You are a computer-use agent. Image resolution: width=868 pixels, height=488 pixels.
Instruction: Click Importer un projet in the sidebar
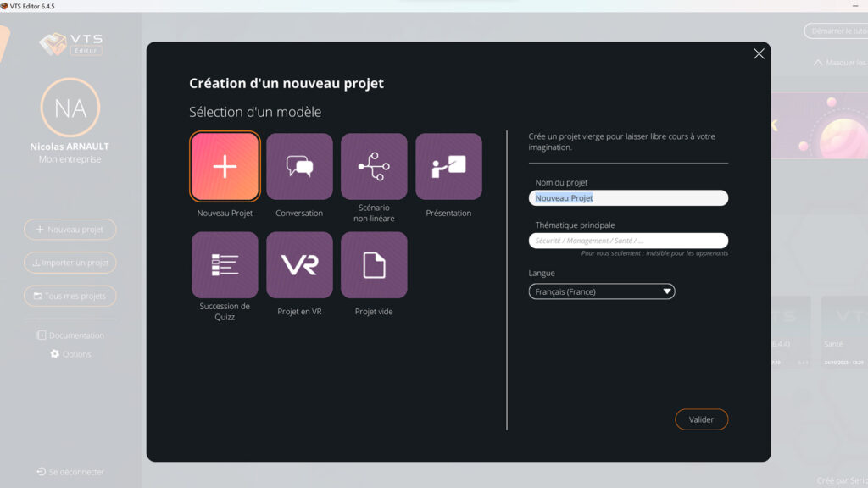[70, 263]
